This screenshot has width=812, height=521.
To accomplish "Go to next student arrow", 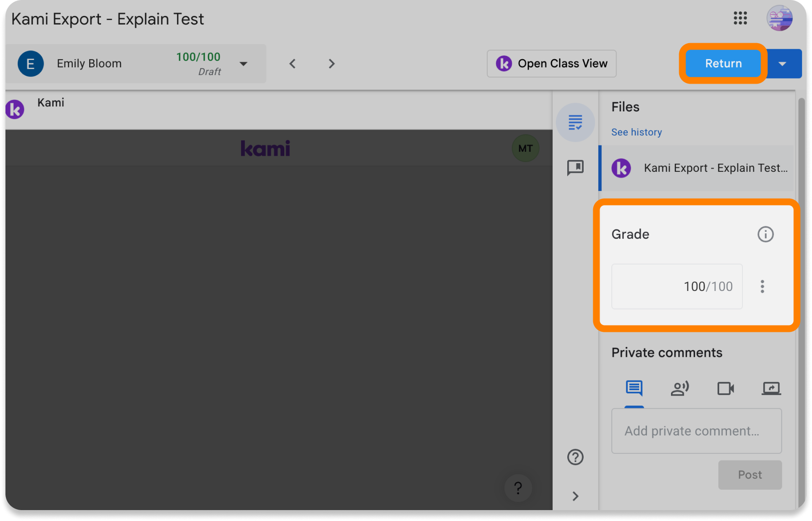I will coord(332,64).
